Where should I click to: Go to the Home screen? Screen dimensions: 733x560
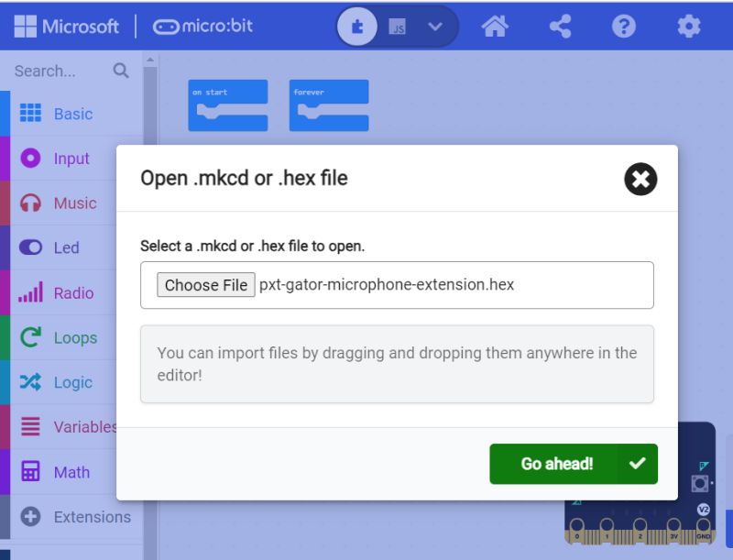(x=495, y=27)
